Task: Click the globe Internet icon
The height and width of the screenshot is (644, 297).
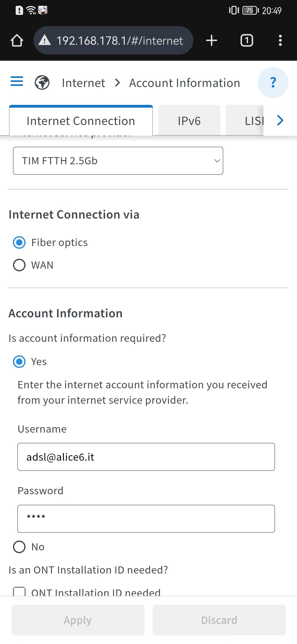Action: [42, 83]
